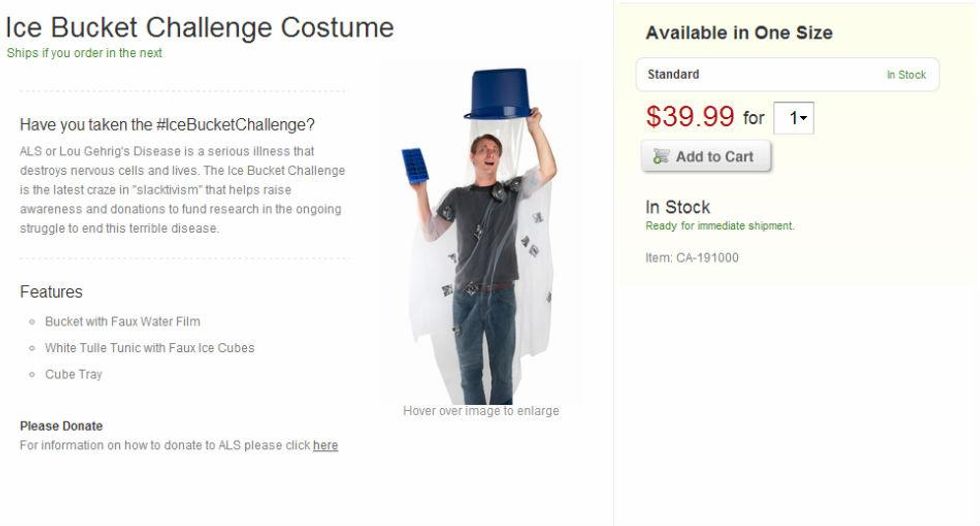This screenshot has width=980, height=526.
Task: Add the costume to cart
Action: (706, 156)
